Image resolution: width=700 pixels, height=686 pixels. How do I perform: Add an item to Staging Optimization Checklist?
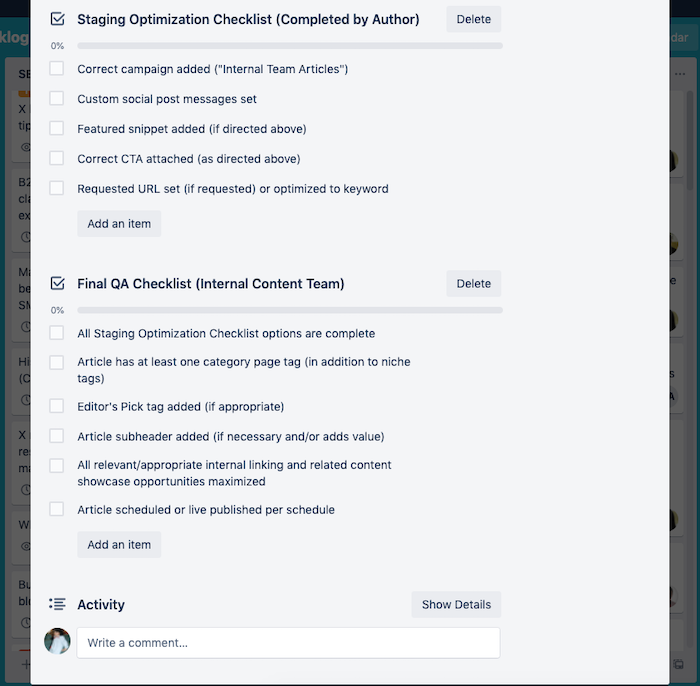119,224
